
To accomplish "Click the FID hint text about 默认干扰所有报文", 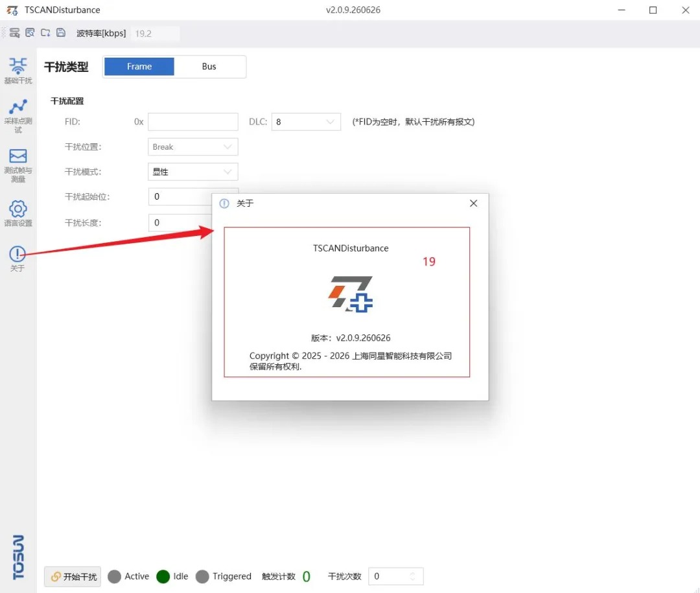I will pyautogui.click(x=414, y=122).
